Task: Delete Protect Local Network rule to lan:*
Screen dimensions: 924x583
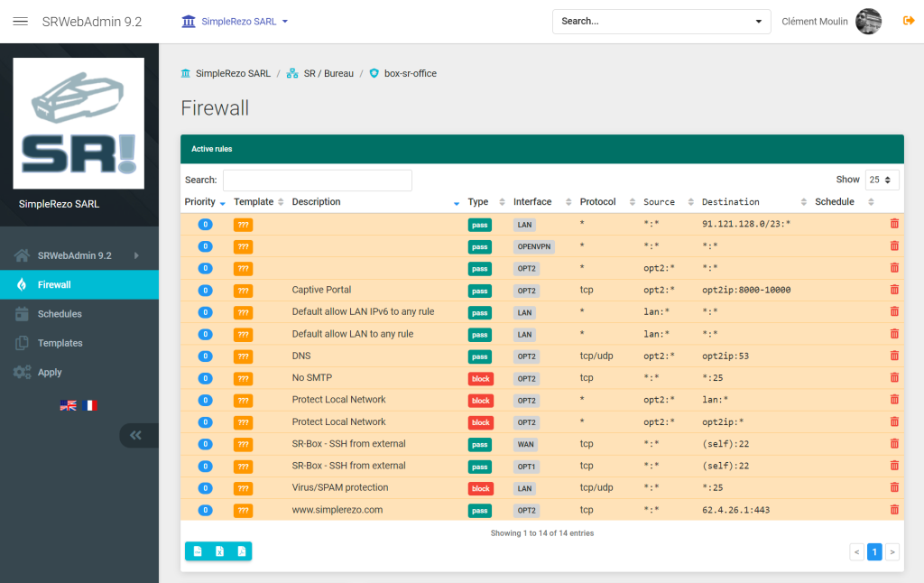Action: 894,400
